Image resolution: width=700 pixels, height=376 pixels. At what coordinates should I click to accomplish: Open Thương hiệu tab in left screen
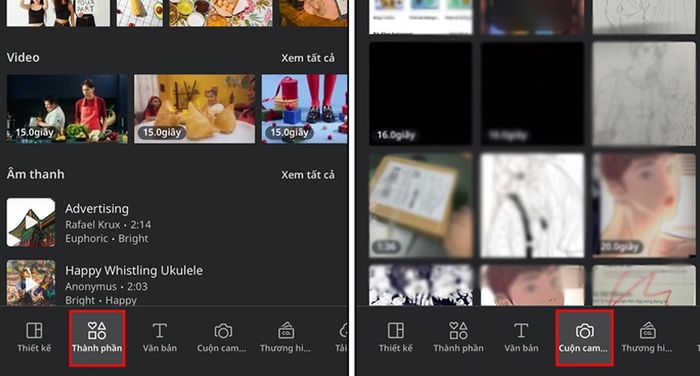(x=285, y=338)
